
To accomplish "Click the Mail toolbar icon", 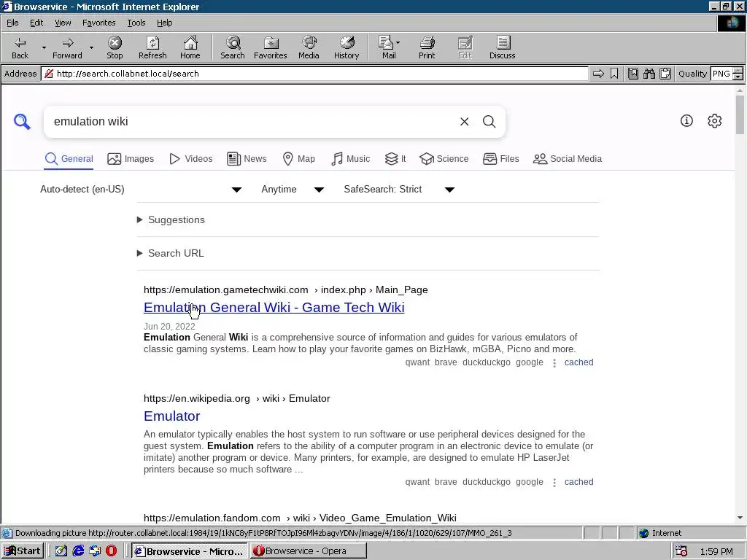I will point(386,48).
